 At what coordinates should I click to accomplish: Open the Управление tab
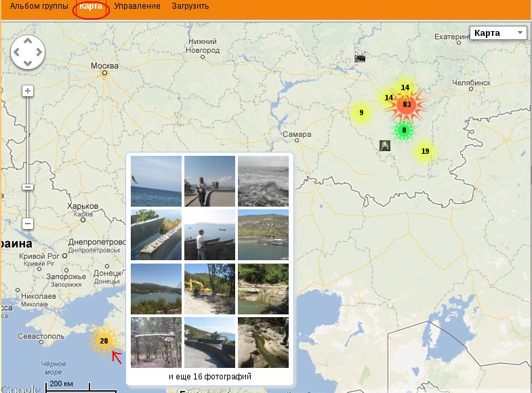click(137, 6)
